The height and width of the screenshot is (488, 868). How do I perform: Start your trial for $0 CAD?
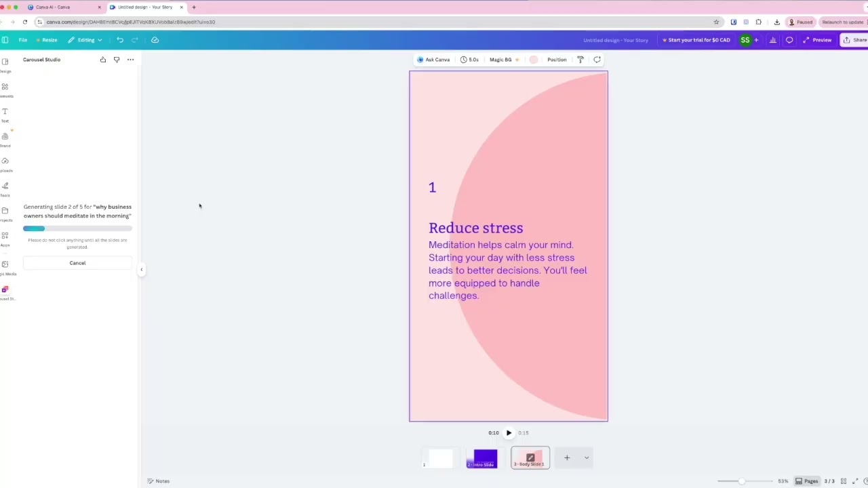[x=695, y=40]
